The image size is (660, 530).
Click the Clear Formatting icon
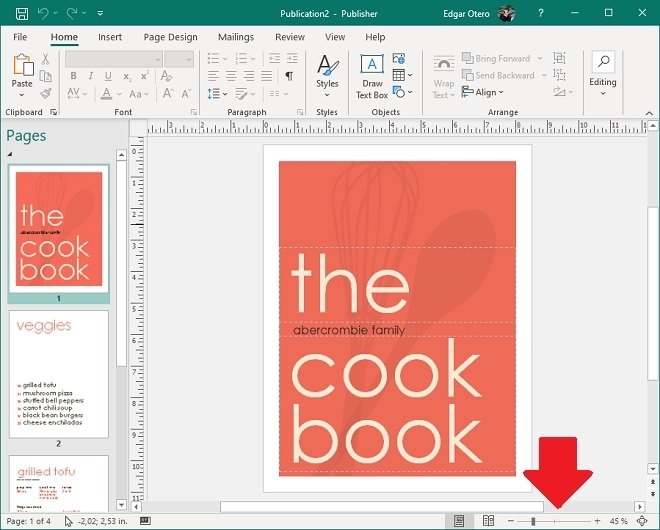[166, 76]
